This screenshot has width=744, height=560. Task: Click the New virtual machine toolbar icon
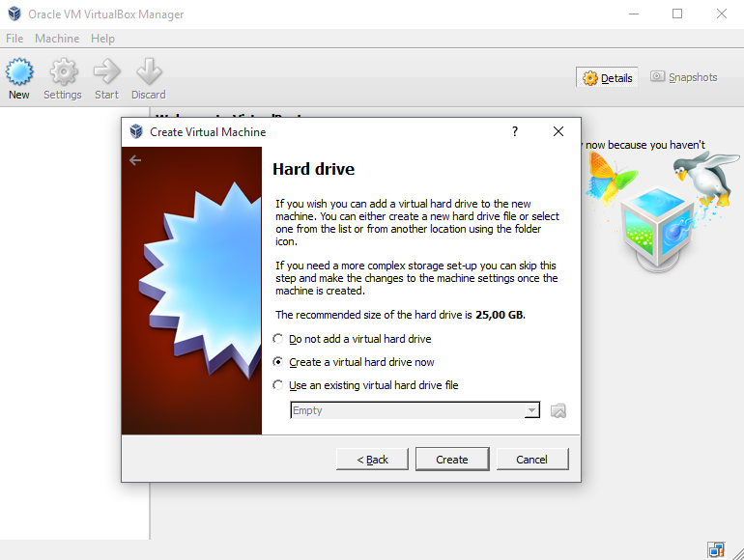click(x=19, y=72)
